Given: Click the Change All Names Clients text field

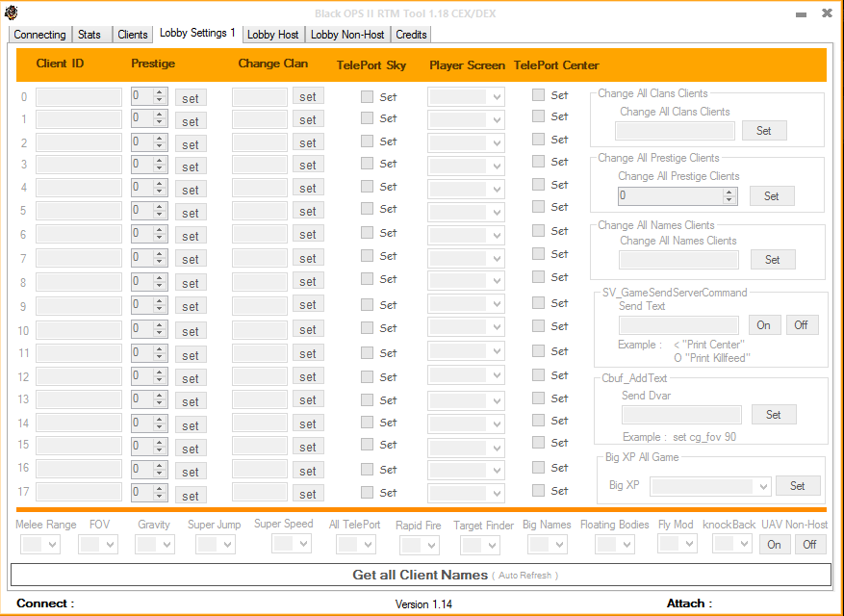Looking at the screenshot, I should 678,260.
